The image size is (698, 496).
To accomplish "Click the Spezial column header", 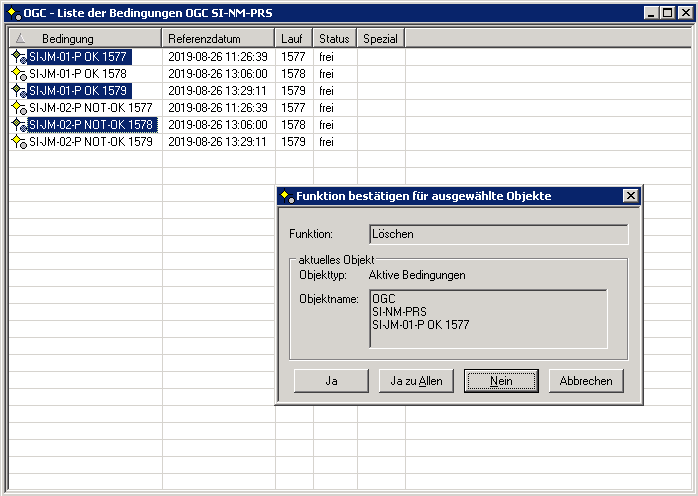I will [x=380, y=38].
